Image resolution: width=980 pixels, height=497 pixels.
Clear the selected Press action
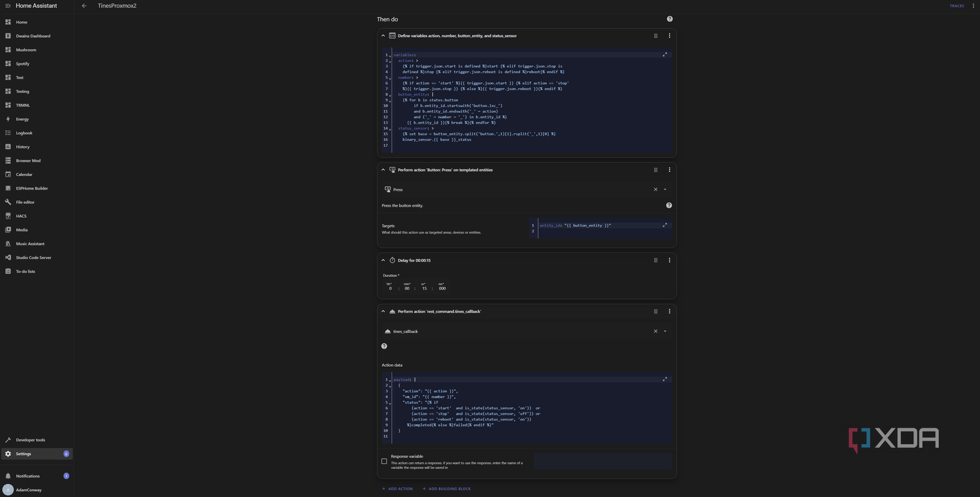coord(655,190)
